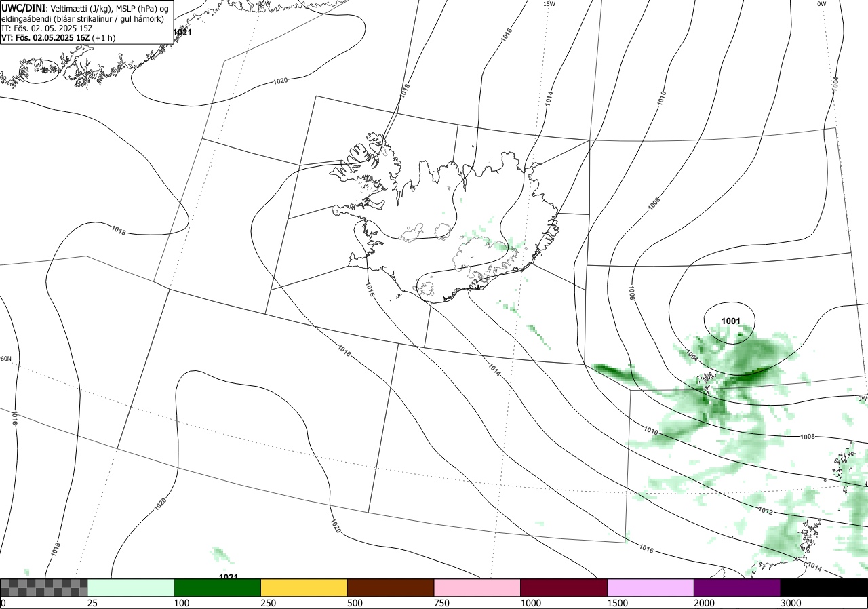Click the "750" legend scale value
Image resolution: width=868 pixels, height=609 pixels.
pyautogui.click(x=441, y=603)
